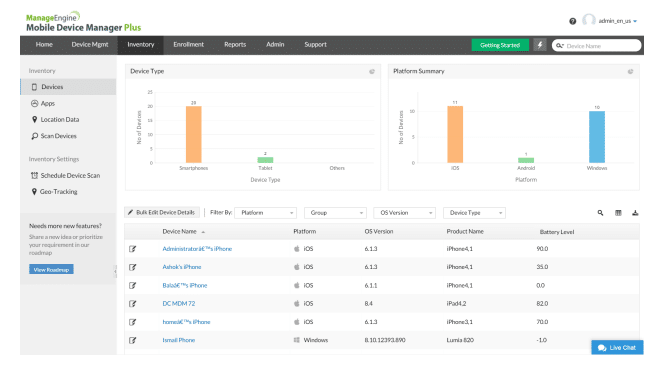
Task: Click the blue Windows platform bar
Action: coord(597,137)
